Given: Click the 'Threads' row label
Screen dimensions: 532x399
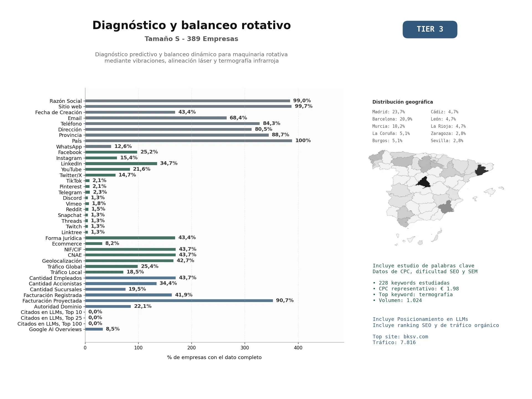Looking at the screenshot, I should point(72,221).
